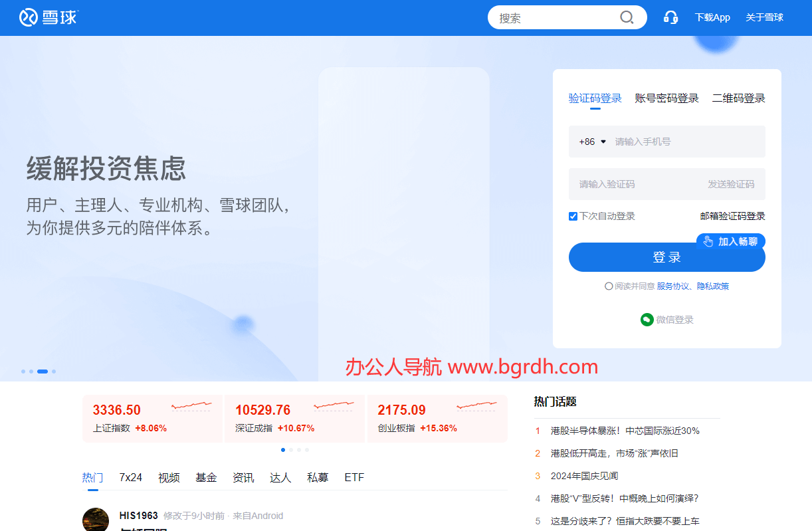Screen dimensions: 812x531
Task: Switch to 账号密码登录 tab
Action: 666,98
